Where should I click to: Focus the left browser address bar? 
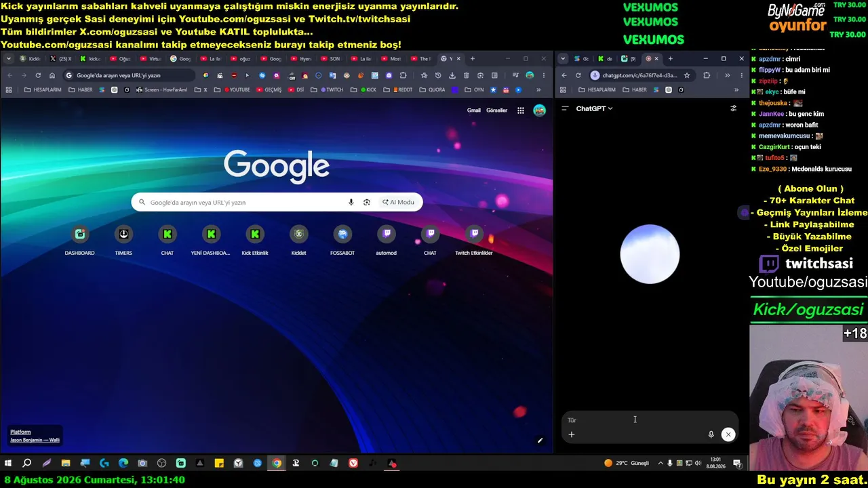tap(130, 75)
